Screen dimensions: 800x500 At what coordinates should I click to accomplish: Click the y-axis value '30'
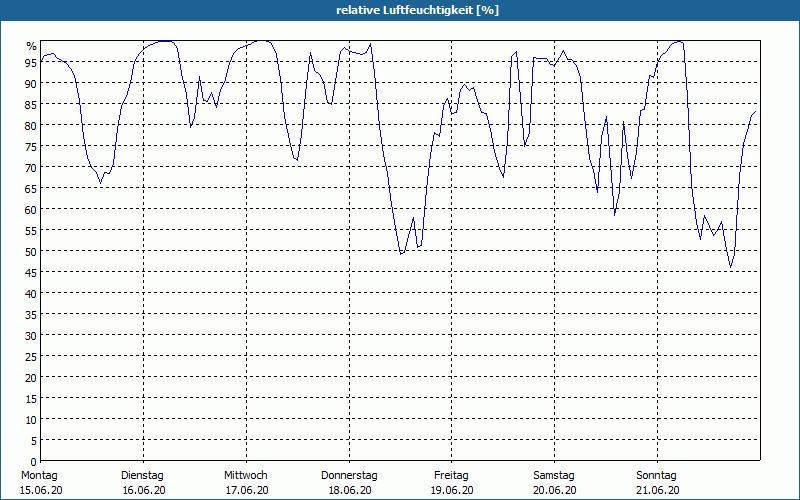point(31,336)
